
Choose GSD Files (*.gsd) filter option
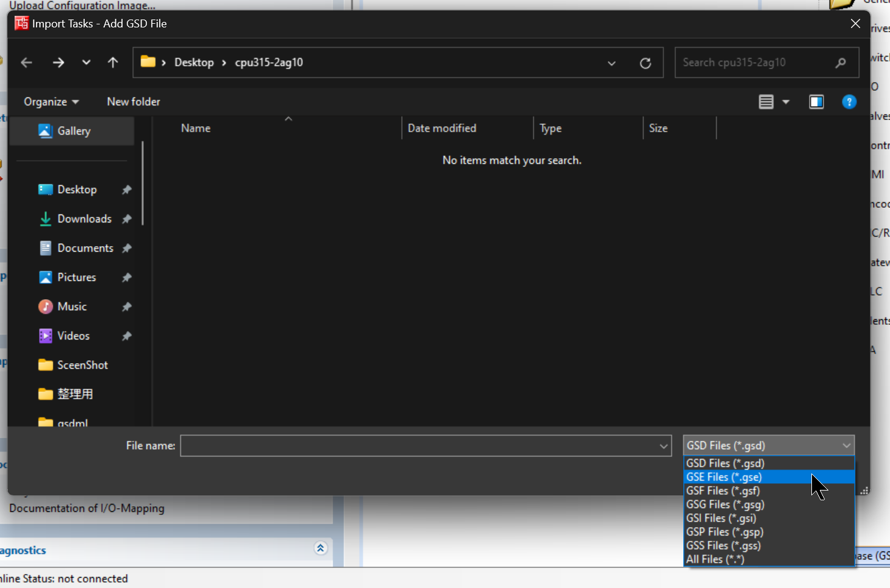point(769,464)
